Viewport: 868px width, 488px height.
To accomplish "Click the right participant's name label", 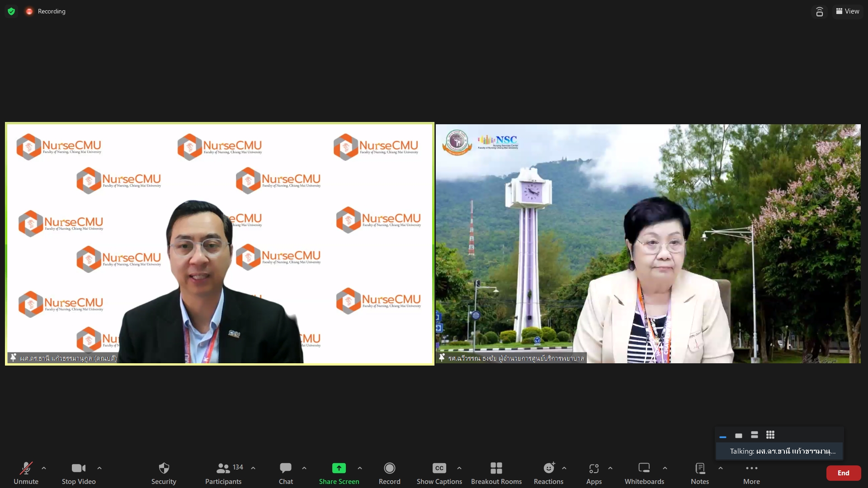I will click(x=516, y=358).
